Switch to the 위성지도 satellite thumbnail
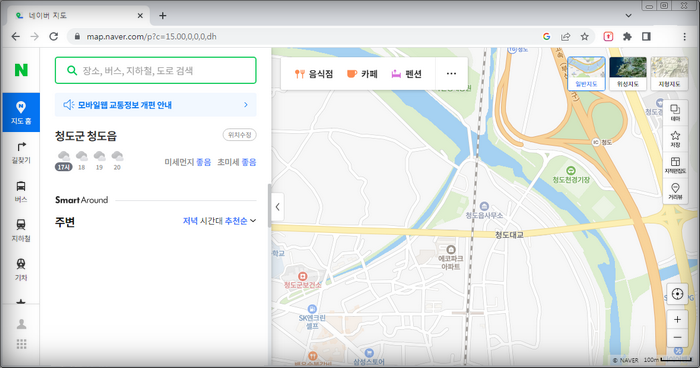Viewport: 700px width, 368px height. [628, 73]
